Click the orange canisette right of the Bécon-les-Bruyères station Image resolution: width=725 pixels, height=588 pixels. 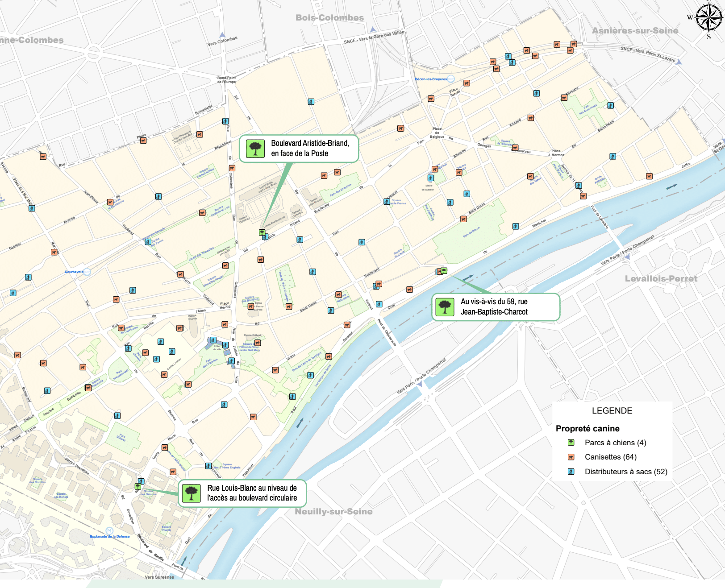click(467, 83)
